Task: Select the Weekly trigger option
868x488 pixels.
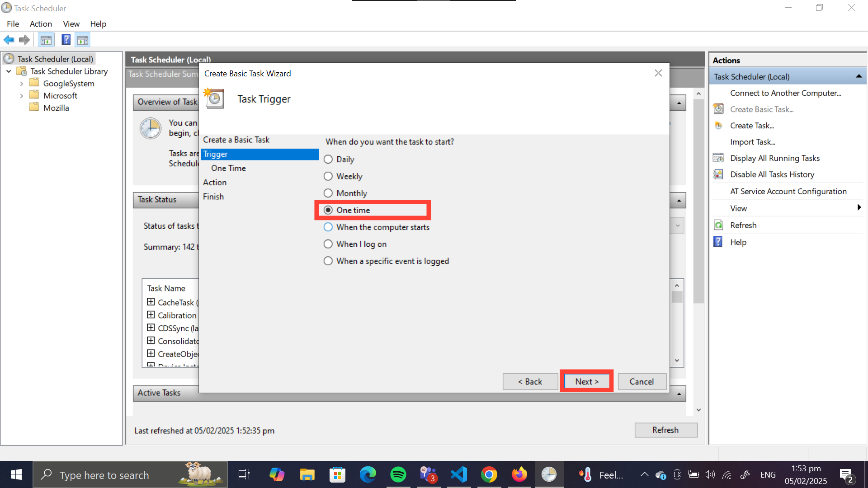Action: coord(328,176)
